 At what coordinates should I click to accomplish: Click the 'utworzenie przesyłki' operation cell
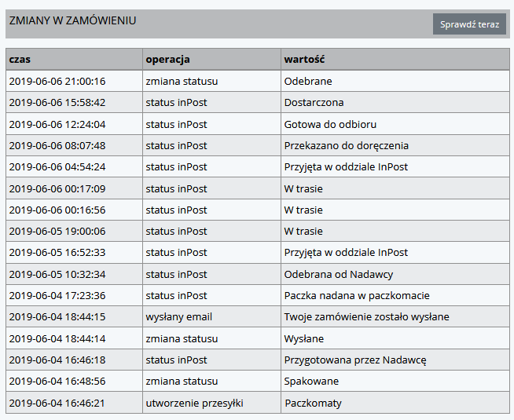[x=194, y=404]
